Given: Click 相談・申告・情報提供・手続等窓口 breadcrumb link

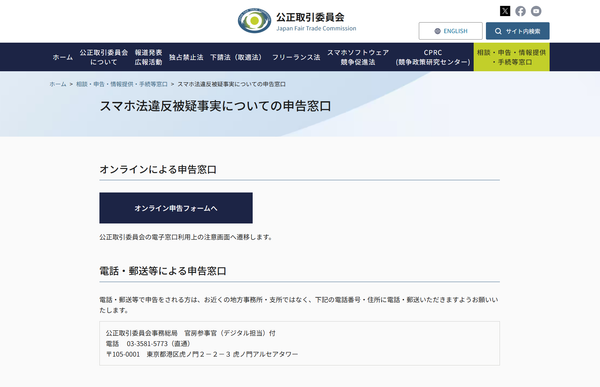Looking at the screenshot, I should pyautogui.click(x=122, y=84).
